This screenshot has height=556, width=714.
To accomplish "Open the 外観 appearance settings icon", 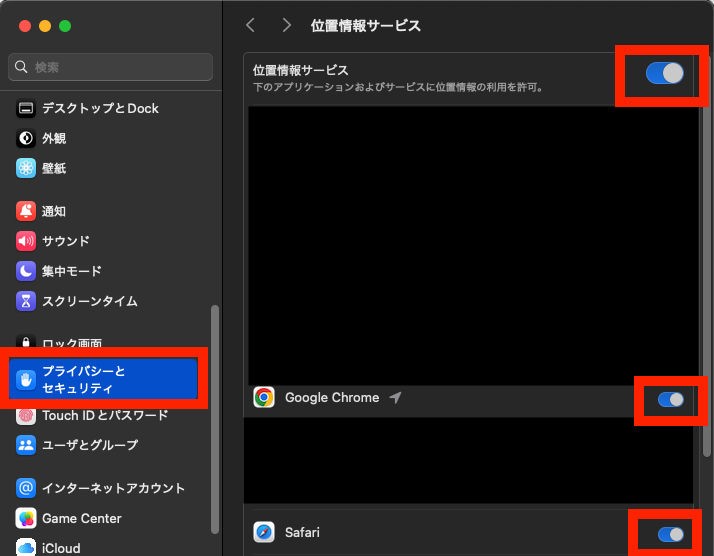I will [x=26, y=138].
